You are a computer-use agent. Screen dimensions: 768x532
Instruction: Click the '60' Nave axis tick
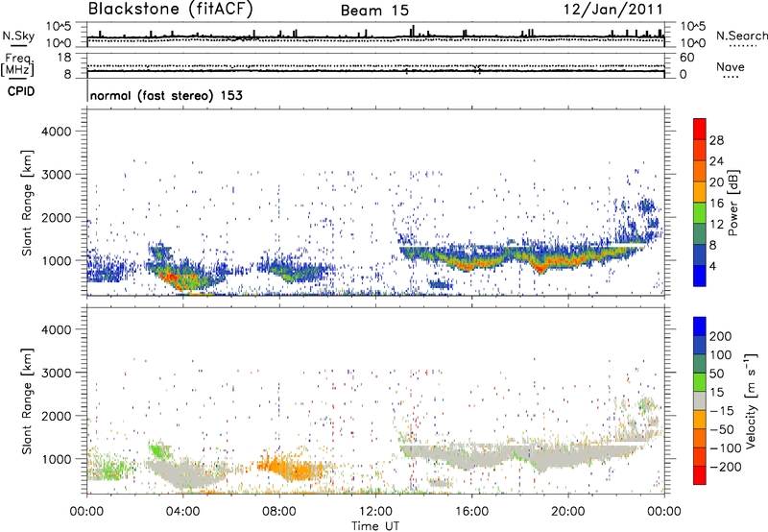point(686,58)
